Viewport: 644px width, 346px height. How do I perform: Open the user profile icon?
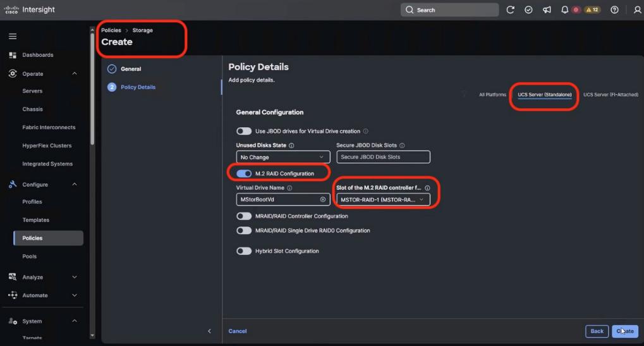[637, 10]
